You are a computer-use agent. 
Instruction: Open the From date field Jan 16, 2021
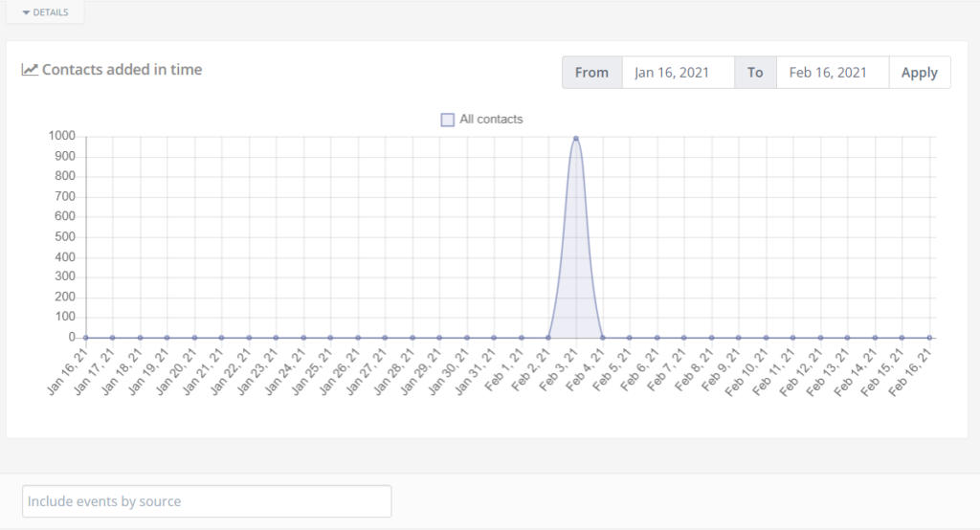(x=679, y=73)
